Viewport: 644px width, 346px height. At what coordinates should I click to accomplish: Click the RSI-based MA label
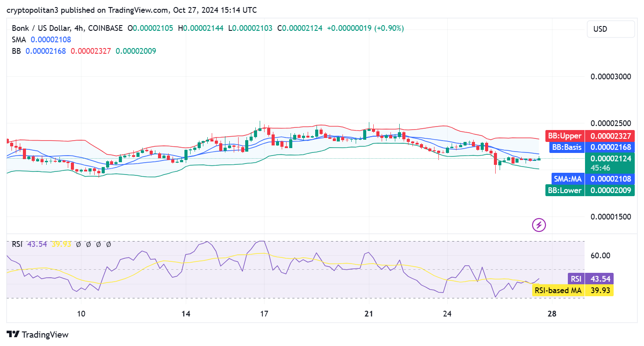558,290
